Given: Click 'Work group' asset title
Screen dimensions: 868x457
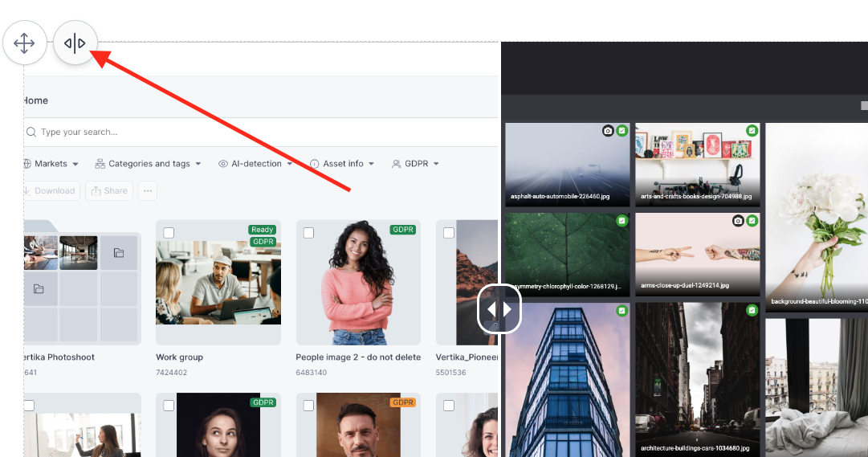Looking at the screenshot, I should click(x=179, y=357).
